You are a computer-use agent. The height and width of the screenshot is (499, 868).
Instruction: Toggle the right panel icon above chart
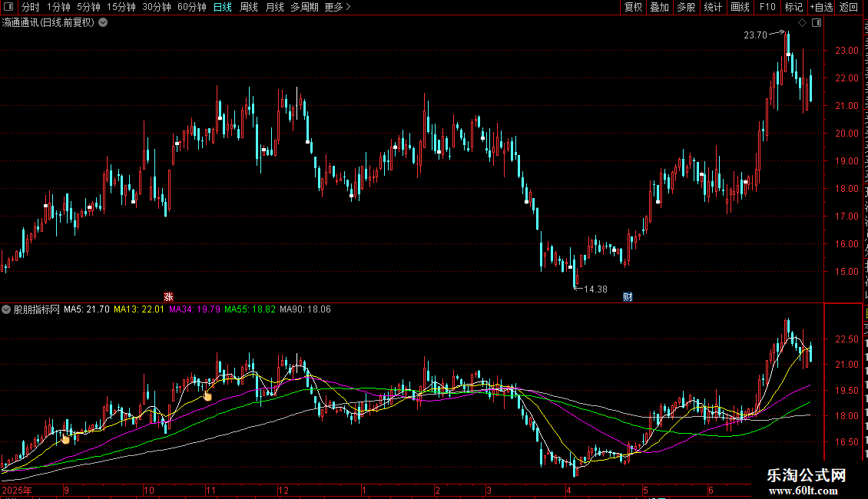coord(817,23)
